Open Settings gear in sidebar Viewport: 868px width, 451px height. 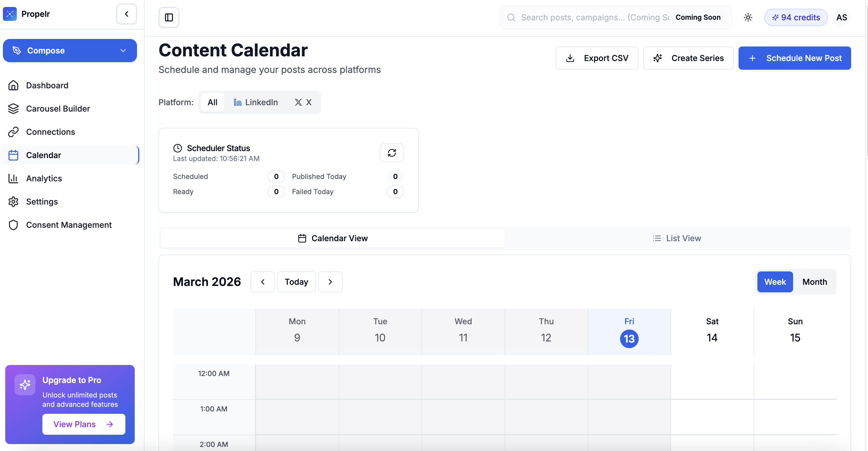[x=13, y=202]
